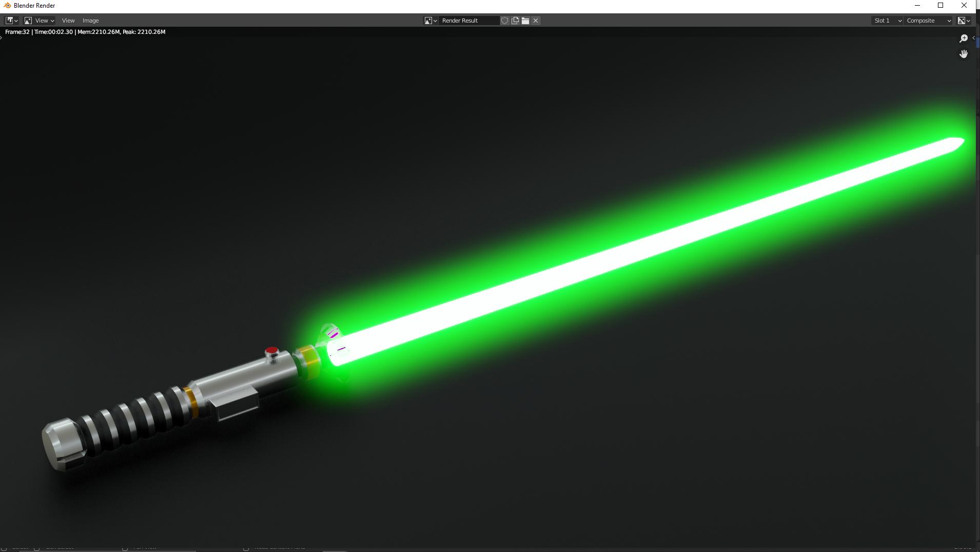Open the Image menu

91,21
